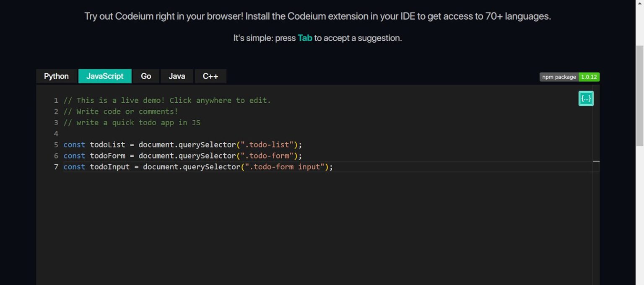Click the comment on line 3 about todo app
The height and width of the screenshot is (285, 644).
click(131, 122)
